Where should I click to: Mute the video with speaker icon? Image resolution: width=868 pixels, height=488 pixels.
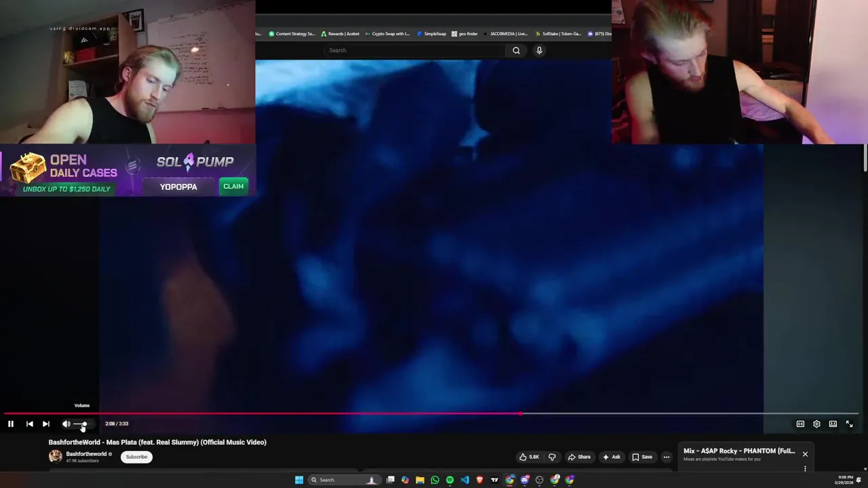(66, 424)
